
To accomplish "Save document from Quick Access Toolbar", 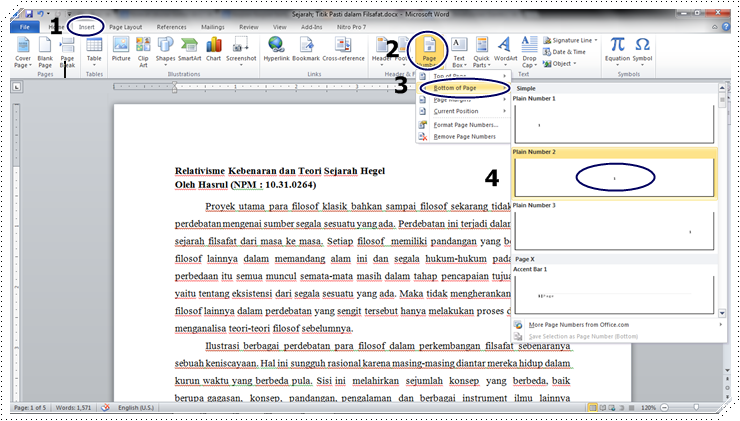I will tap(29, 14).
